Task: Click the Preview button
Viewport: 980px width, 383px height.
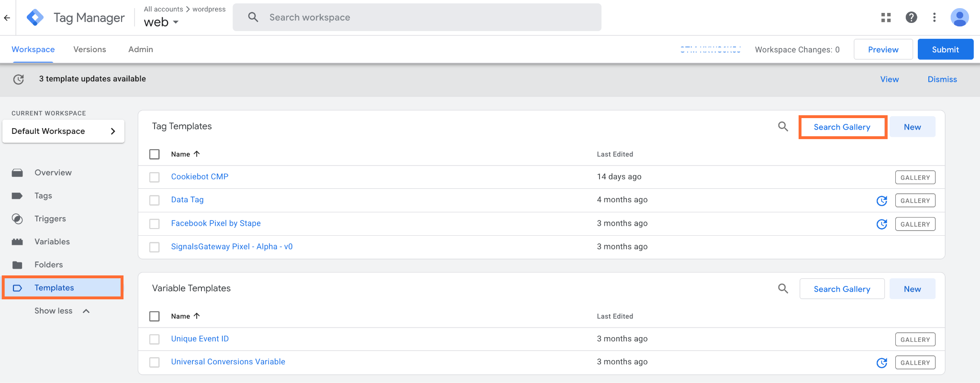Action: point(883,49)
